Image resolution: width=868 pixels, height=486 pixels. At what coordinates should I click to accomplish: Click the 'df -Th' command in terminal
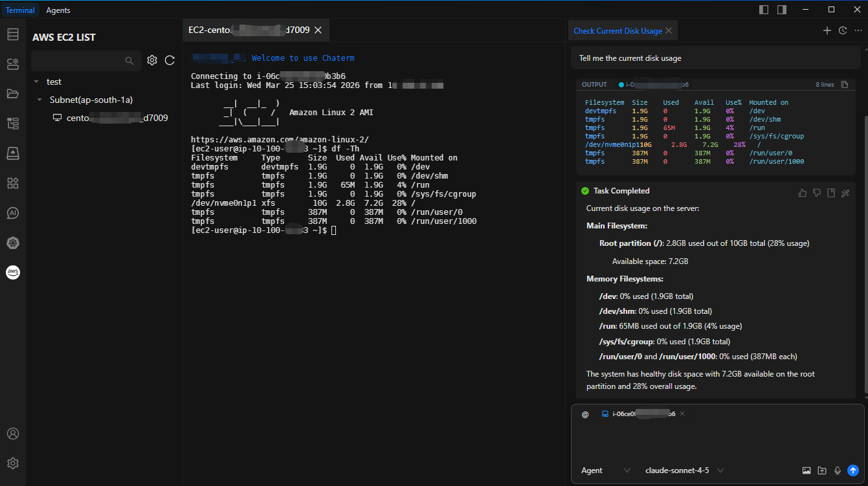click(345, 148)
